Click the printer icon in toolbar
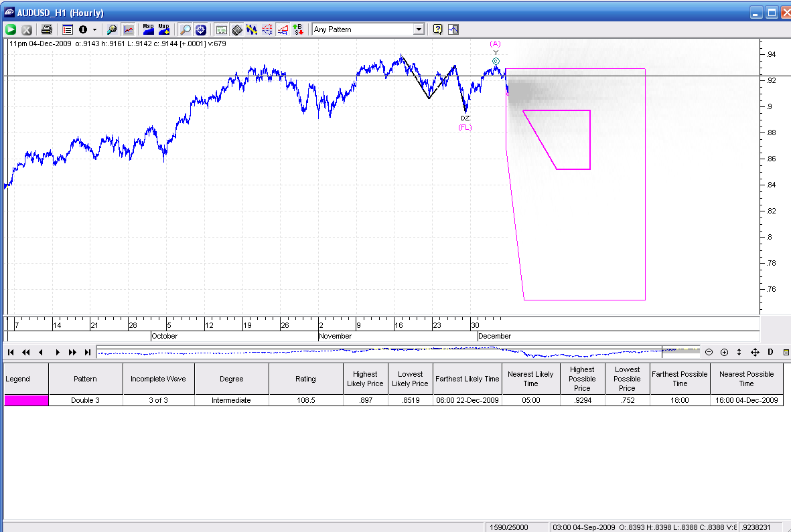 pos(46,29)
